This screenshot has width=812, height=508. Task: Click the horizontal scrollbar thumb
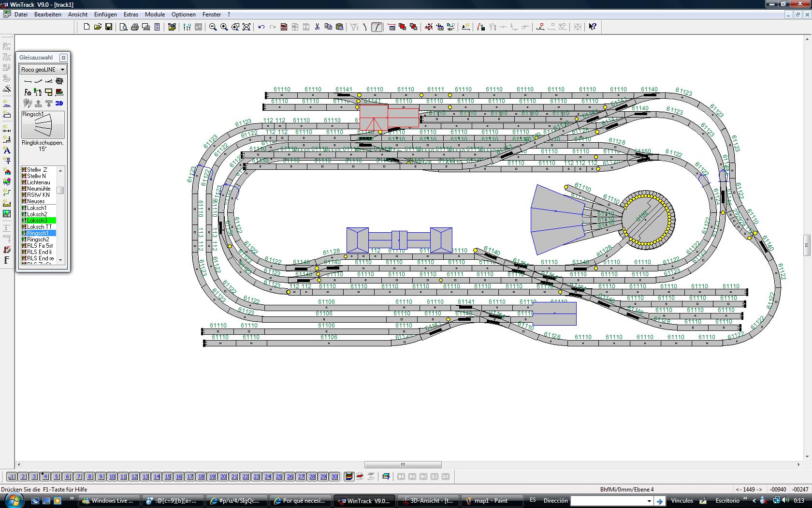click(403, 464)
